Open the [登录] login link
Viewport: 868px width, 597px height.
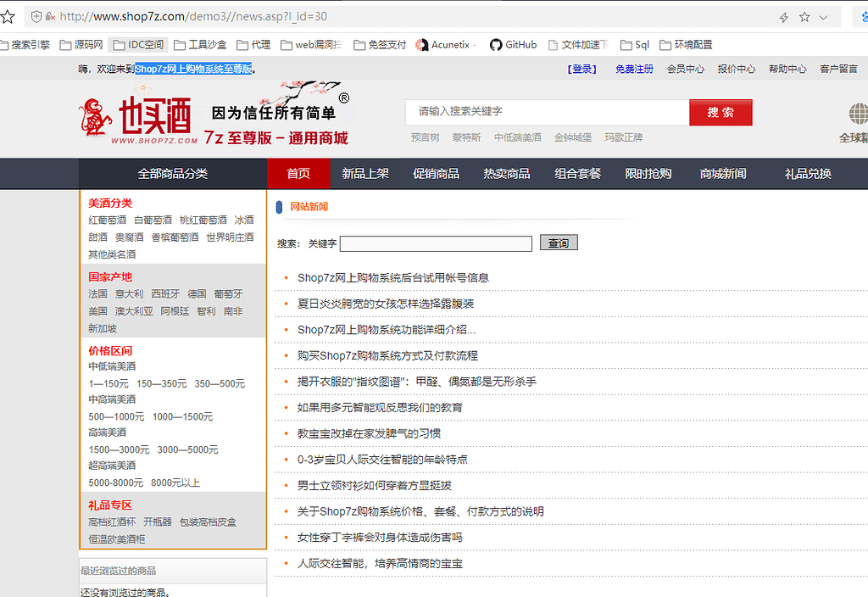pos(581,69)
